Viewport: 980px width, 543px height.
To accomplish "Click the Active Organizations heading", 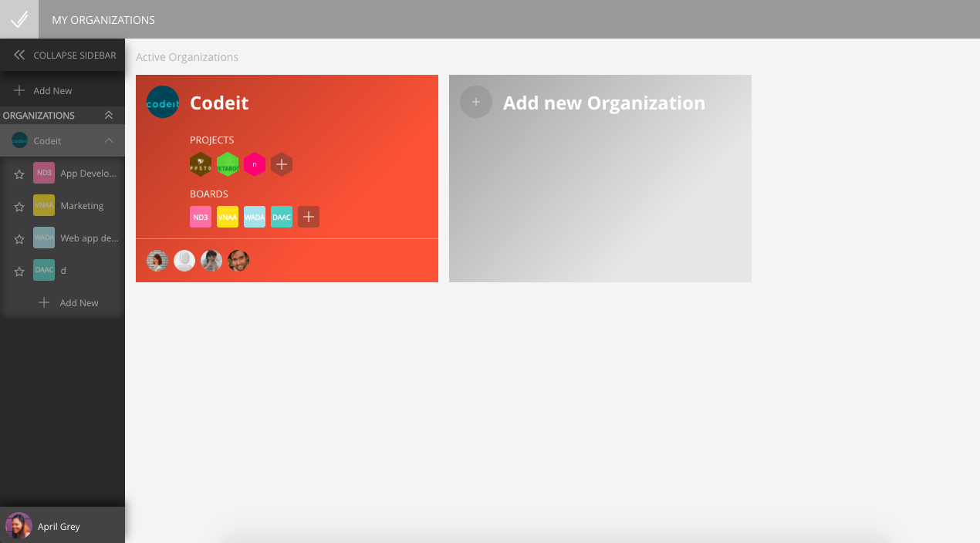I will 187,57.
